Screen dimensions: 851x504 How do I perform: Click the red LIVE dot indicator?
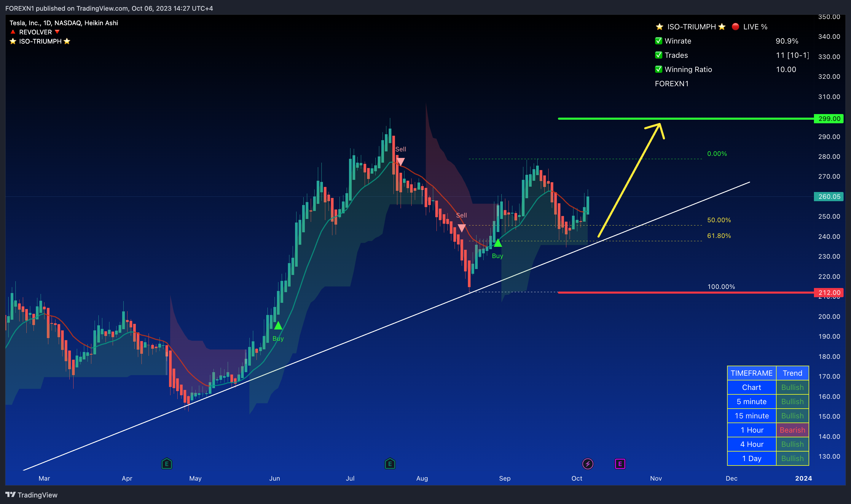tap(735, 26)
